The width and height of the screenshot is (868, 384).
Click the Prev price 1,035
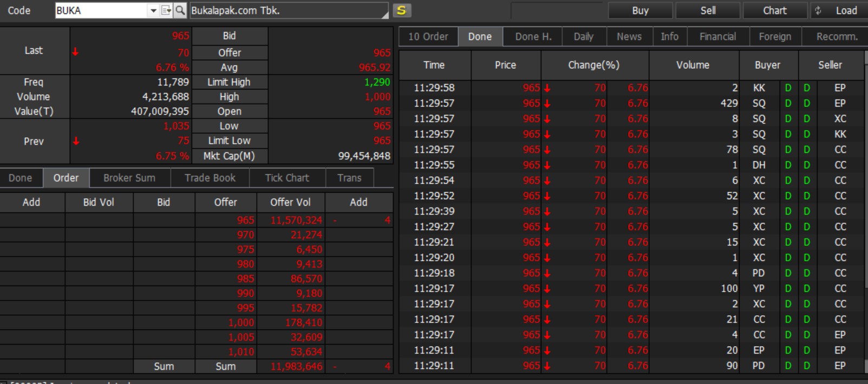coord(176,126)
